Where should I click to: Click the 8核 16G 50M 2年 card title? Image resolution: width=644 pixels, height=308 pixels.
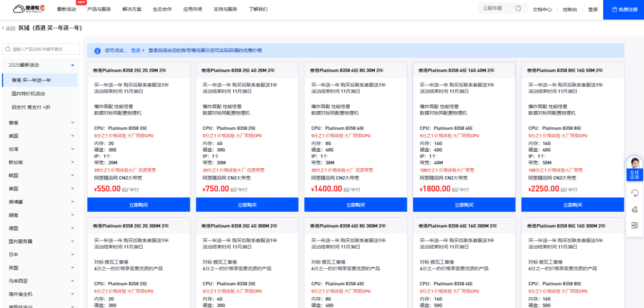point(565,71)
